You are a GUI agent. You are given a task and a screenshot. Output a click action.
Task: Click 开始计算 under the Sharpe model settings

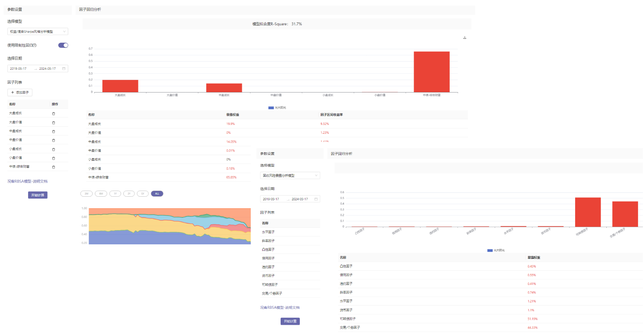tap(38, 195)
